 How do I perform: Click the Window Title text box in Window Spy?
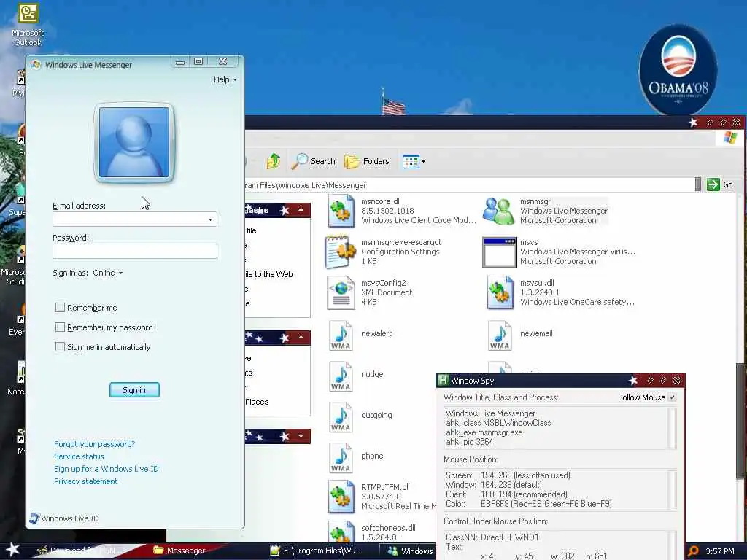[560, 427]
